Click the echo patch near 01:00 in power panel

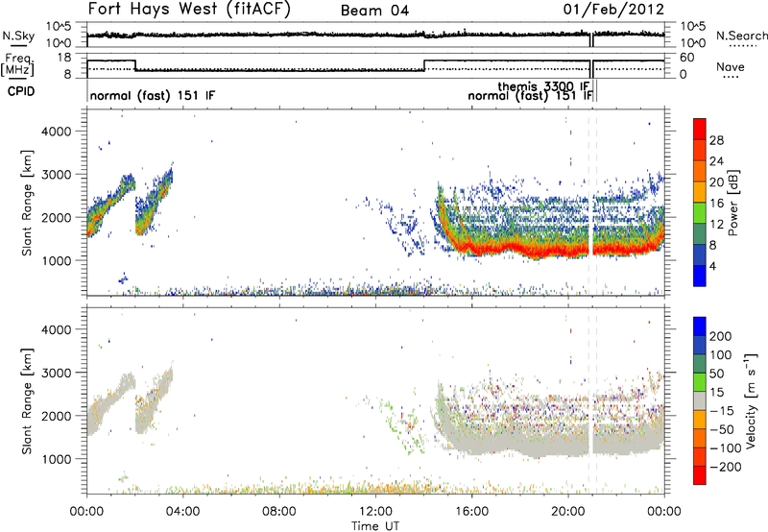[x=110, y=204]
